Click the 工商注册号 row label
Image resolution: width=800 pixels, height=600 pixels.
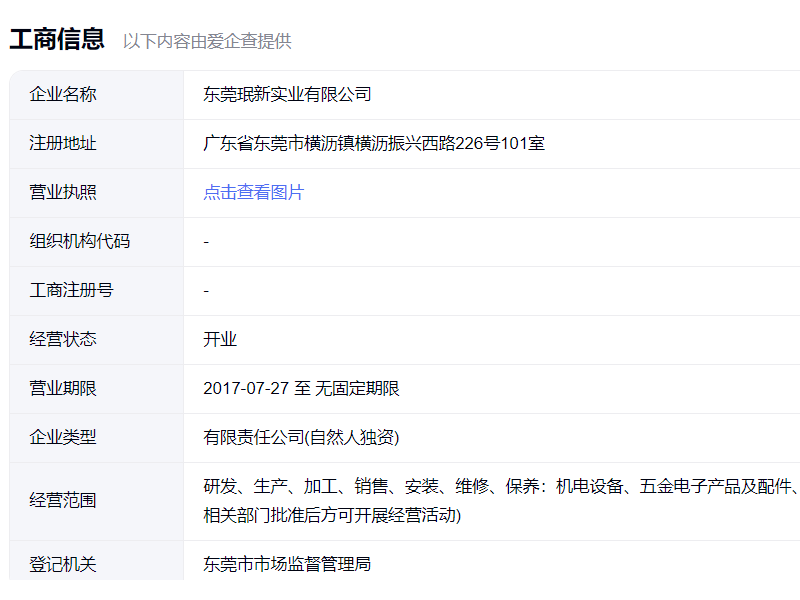pyautogui.click(x=71, y=291)
